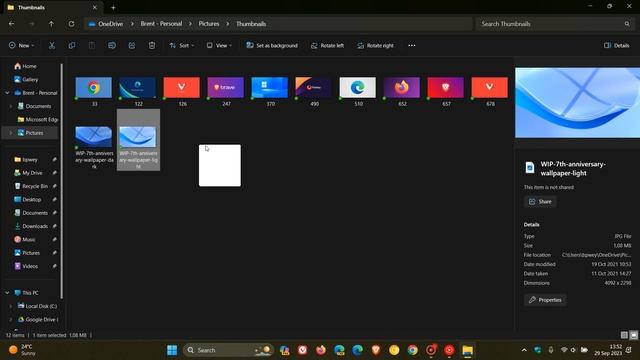Close the Thumbnails tab
This screenshot has height=360, width=640.
[x=95, y=7]
